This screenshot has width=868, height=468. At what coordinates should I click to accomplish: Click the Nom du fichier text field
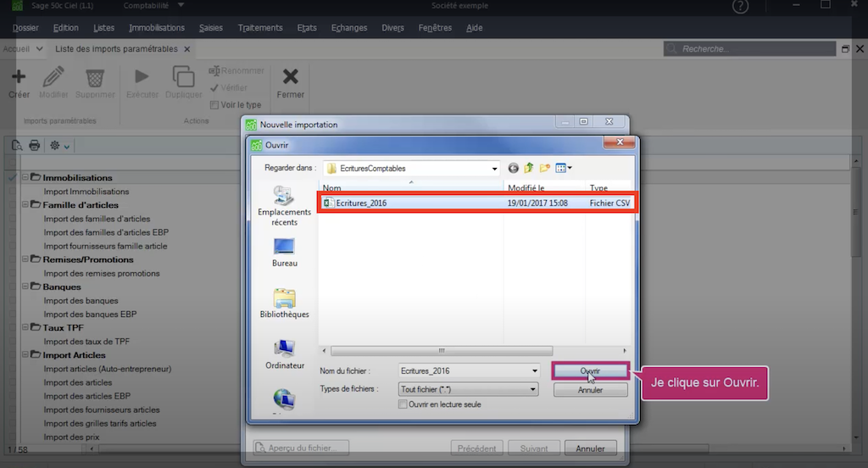464,371
